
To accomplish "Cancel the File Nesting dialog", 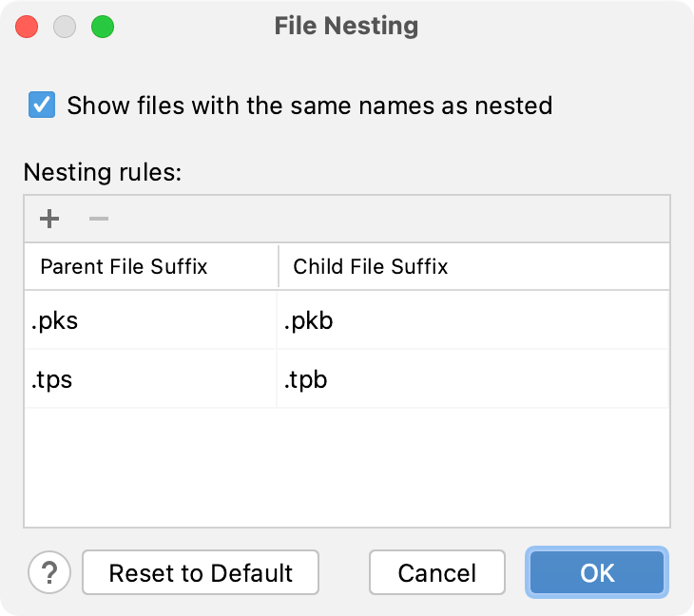I will pos(437,572).
